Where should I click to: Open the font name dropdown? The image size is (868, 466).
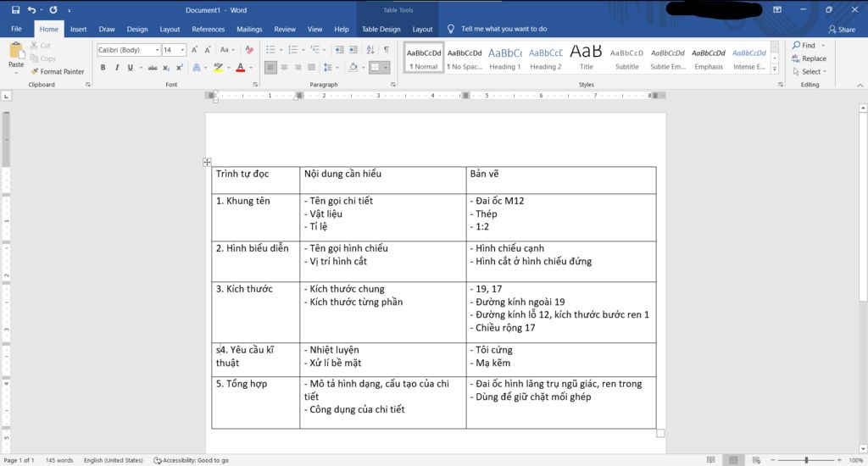click(x=157, y=50)
